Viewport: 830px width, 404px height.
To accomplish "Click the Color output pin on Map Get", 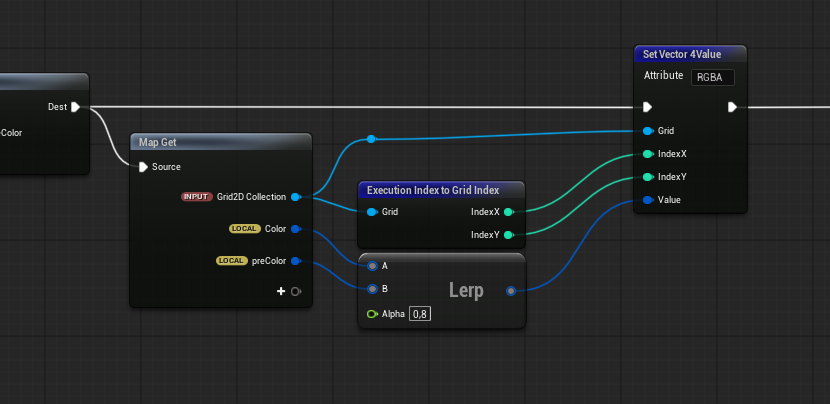I will (x=295, y=229).
